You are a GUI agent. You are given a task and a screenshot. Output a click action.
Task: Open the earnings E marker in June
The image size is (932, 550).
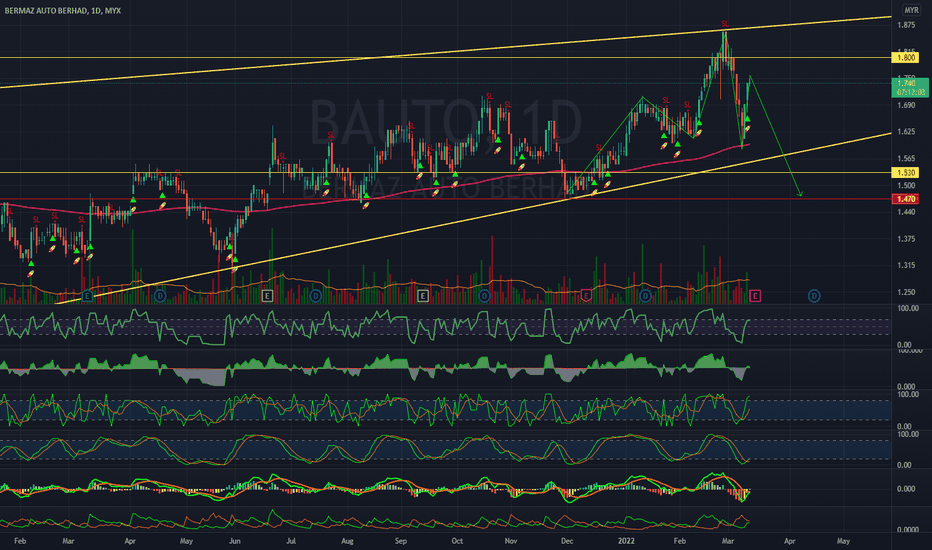tap(267, 296)
